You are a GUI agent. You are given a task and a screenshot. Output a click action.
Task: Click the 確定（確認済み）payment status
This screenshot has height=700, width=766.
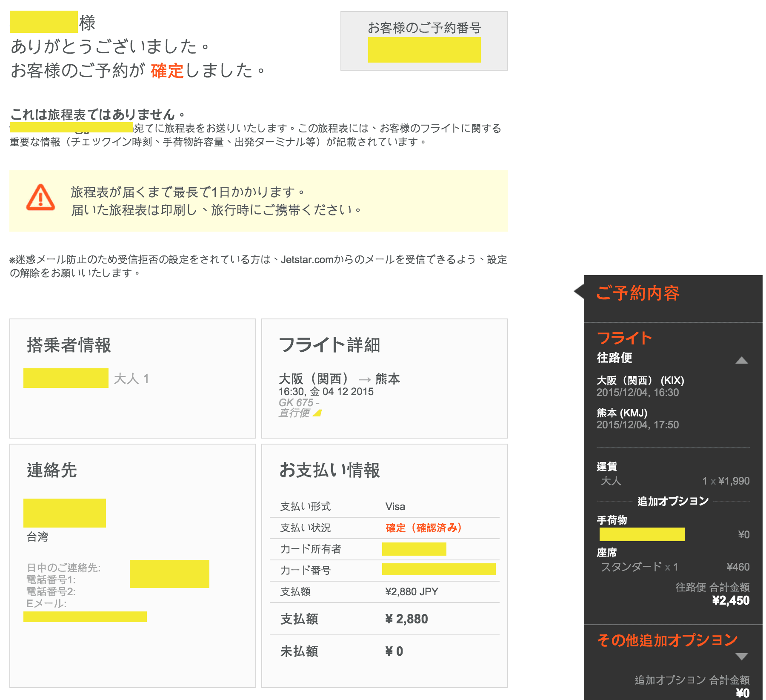coord(424,528)
